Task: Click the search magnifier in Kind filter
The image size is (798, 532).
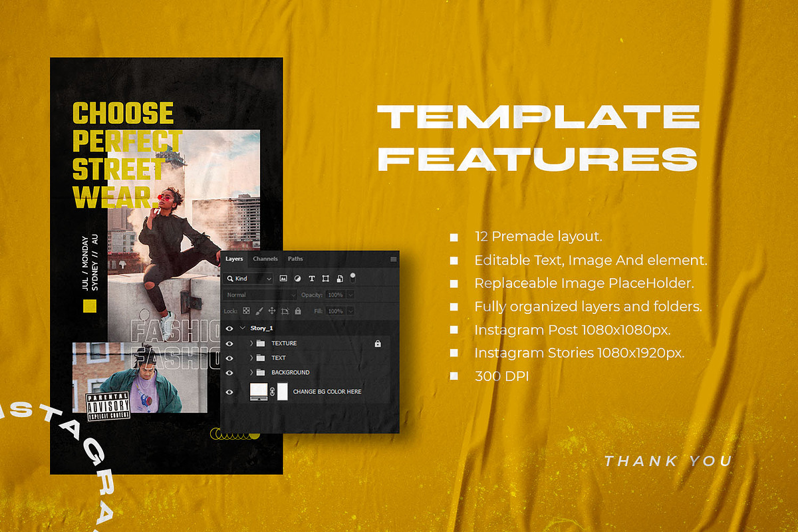Action: 229,279
